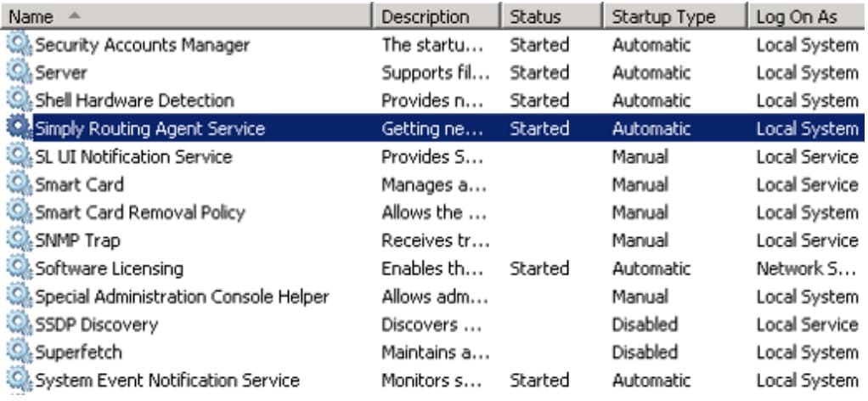Click the Software Licensing gear icon
Image resolution: width=868 pixels, height=401 pixels.
pyautogui.click(x=17, y=269)
